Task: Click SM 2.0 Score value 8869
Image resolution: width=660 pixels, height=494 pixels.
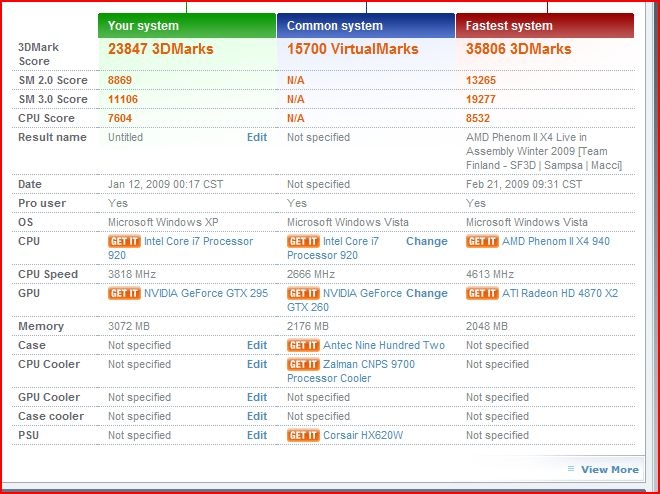Action: tap(120, 80)
